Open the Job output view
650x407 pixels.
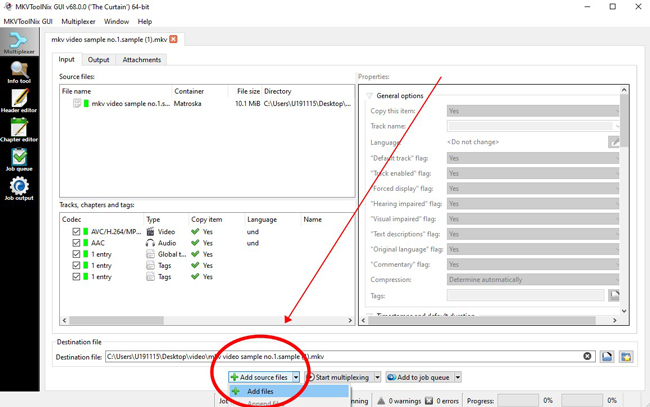(19, 189)
